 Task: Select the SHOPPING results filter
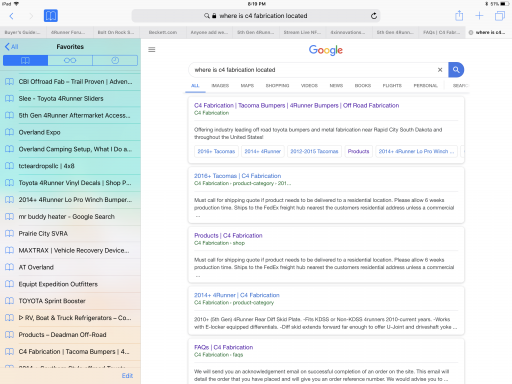(277, 86)
